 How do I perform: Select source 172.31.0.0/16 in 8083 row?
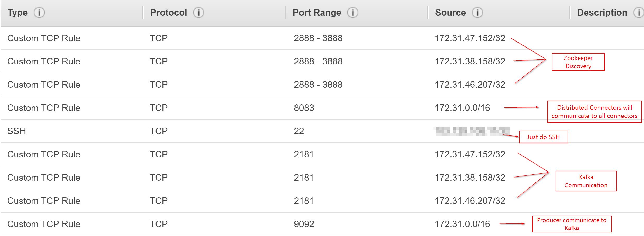462,108
